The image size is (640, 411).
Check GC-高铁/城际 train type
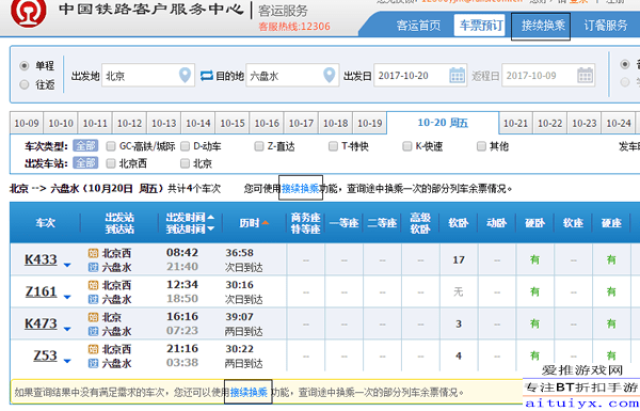[111, 146]
